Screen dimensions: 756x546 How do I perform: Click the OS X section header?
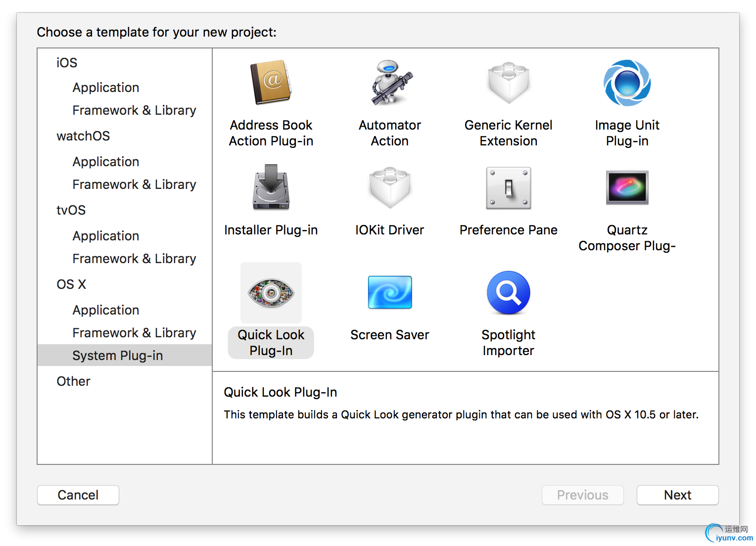tap(71, 284)
